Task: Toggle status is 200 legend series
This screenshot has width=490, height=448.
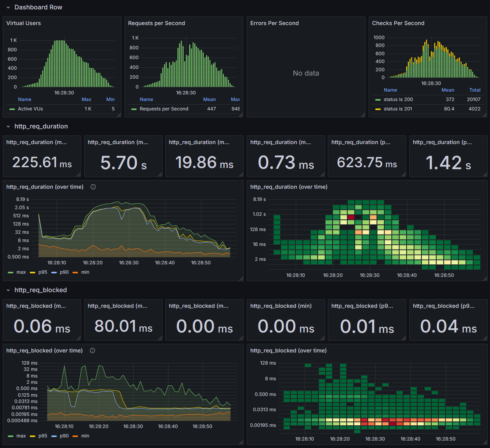Action: (x=398, y=99)
